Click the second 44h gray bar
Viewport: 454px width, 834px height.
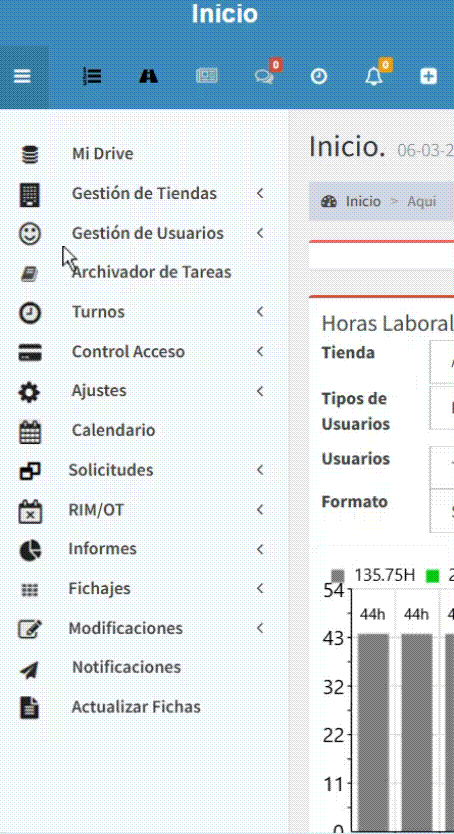click(x=417, y=733)
